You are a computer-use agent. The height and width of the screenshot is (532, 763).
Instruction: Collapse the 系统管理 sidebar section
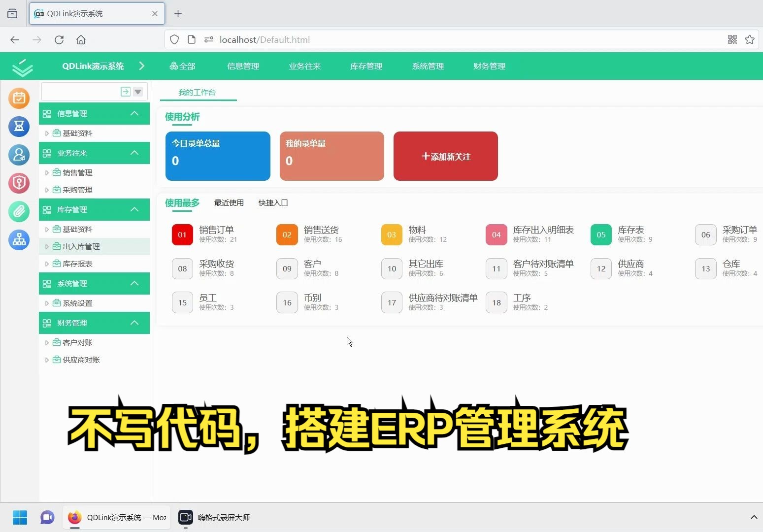click(134, 283)
